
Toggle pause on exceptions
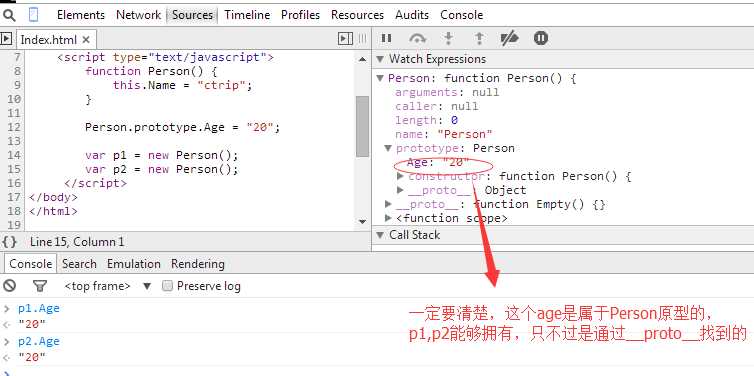pos(540,38)
